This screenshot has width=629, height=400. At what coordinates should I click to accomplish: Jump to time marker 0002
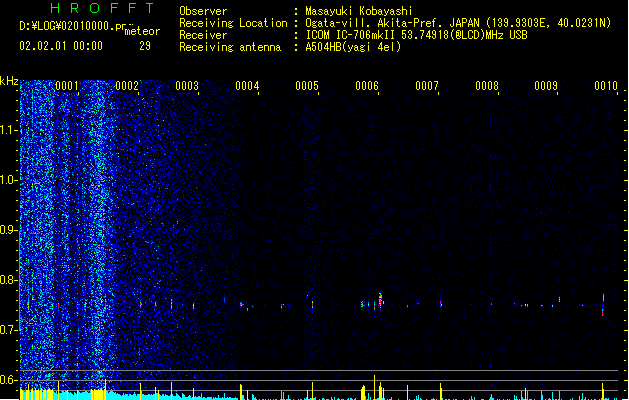pyautogui.click(x=127, y=86)
